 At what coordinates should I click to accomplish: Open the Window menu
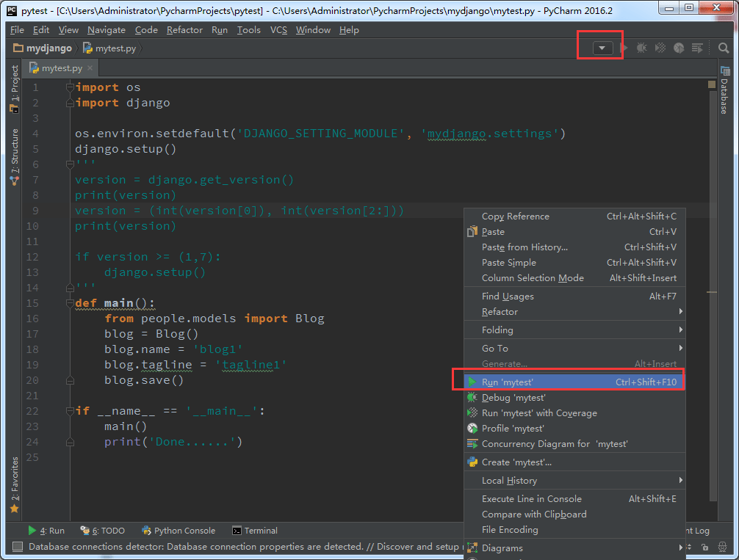pos(313,29)
